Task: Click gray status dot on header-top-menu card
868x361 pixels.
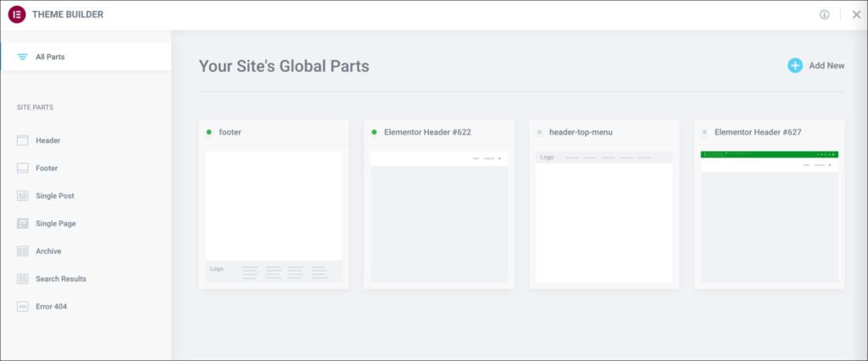Action: pos(539,132)
